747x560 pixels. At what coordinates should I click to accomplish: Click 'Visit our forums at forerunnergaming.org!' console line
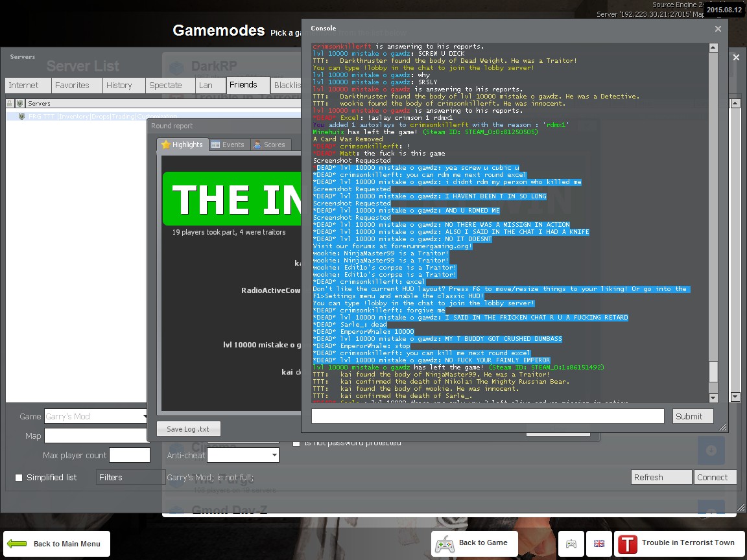pyautogui.click(x=392, y=246)
